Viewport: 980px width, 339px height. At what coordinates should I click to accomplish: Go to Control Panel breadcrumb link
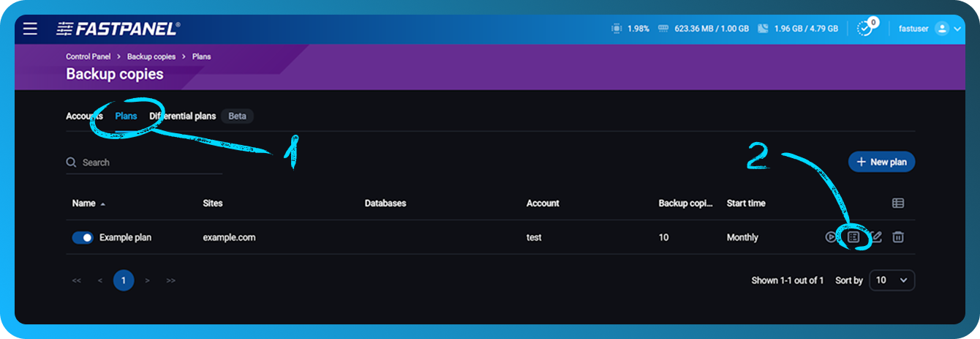[88, 56]
